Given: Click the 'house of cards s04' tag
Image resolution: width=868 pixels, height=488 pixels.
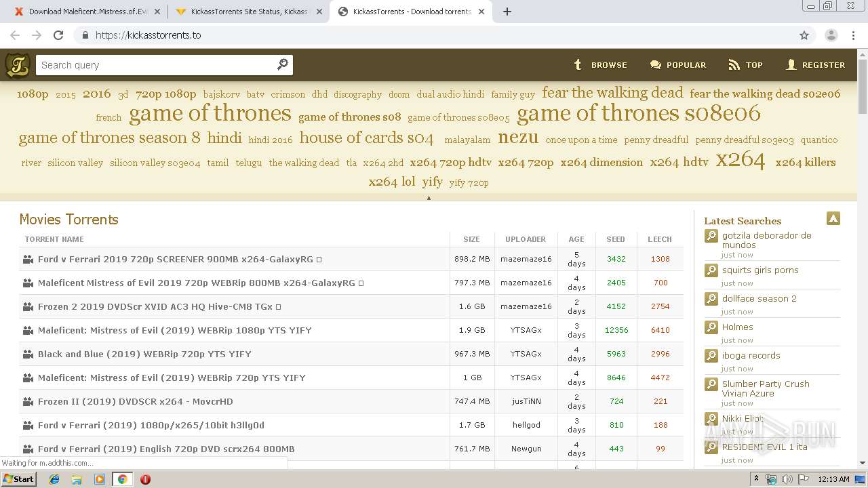Looking at the screenshot, I should [366, 138].
